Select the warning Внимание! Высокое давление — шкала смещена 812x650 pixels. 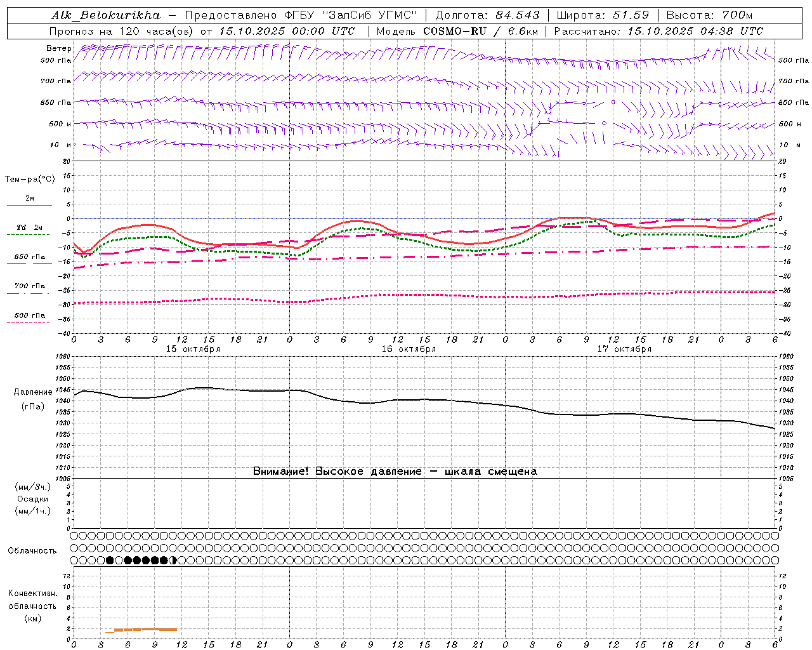(x=395, y=472)
